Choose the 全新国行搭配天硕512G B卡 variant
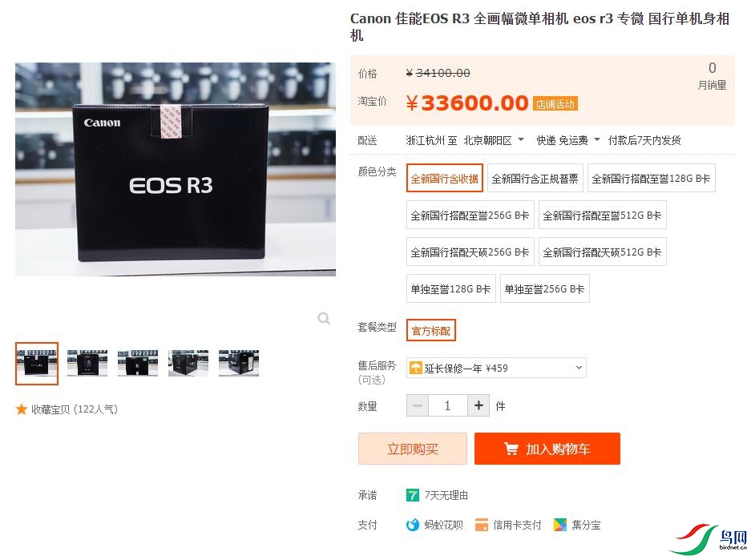 602,252
